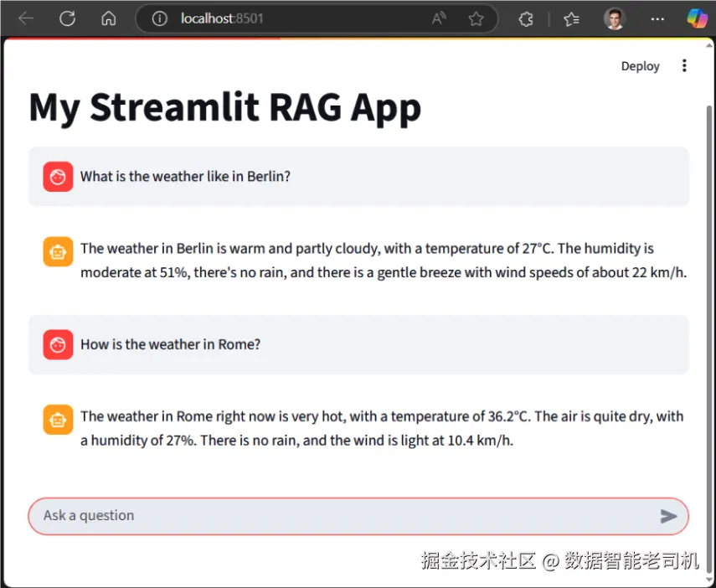Go to browser home page icon
Image resolution: width=716 pixels, height=588 pixels.
(x=109, y=18)
